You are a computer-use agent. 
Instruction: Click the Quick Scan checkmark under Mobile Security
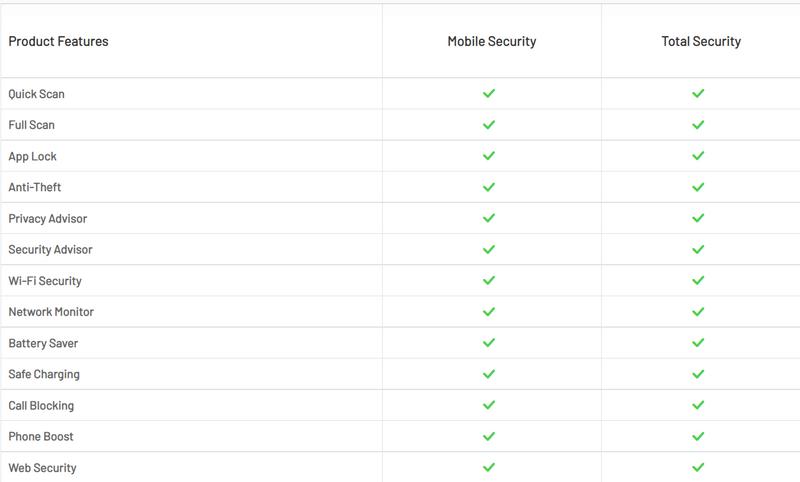(x=489, y=94)
